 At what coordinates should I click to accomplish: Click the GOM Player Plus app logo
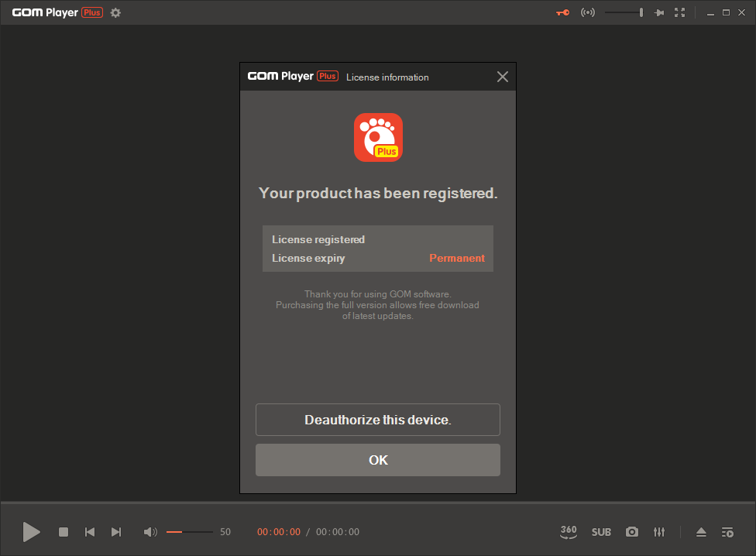pos(378,137)
